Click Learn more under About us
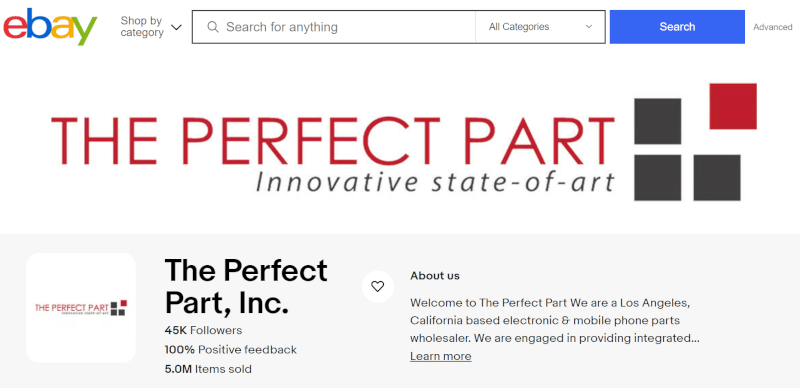Screen dimensions: 800x388 tap(441, 356)
